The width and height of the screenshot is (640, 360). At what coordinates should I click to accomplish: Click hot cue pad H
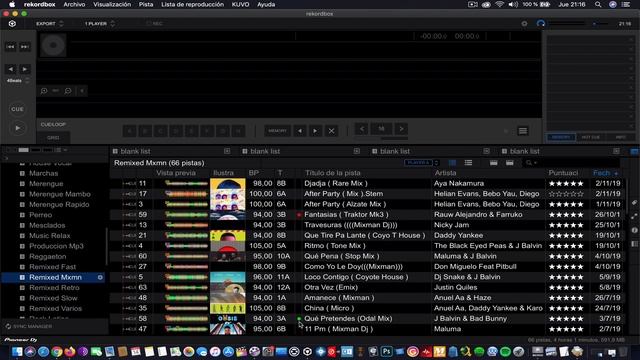(238, 131)
